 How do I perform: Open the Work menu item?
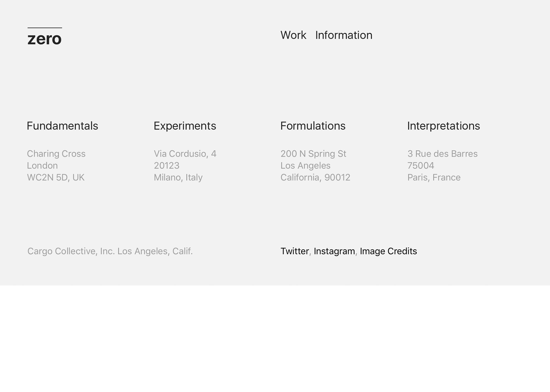tap(293, 35)
